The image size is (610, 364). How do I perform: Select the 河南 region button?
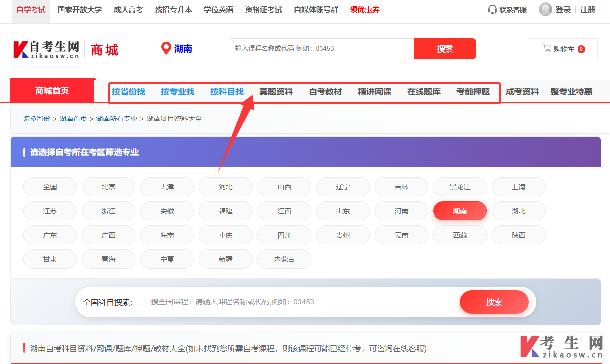(401, 211)
